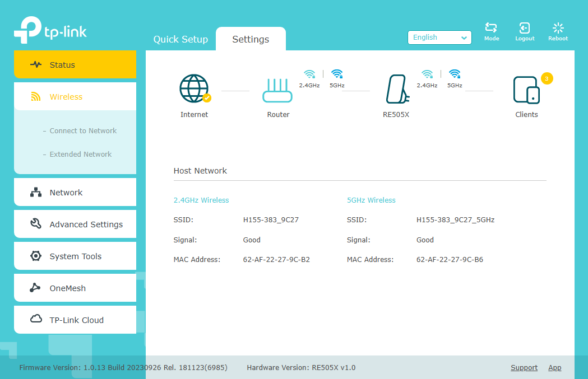Image resolution: width=588 pixels, height=379 pixels.
Task: Click the 5GHz Wireless heading
Action: tap(371, 200)
